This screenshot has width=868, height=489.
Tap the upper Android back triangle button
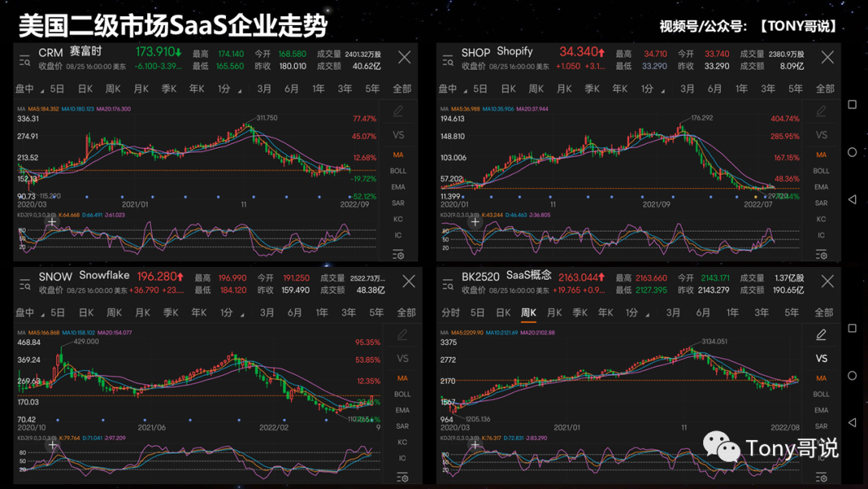click(852, 199)
